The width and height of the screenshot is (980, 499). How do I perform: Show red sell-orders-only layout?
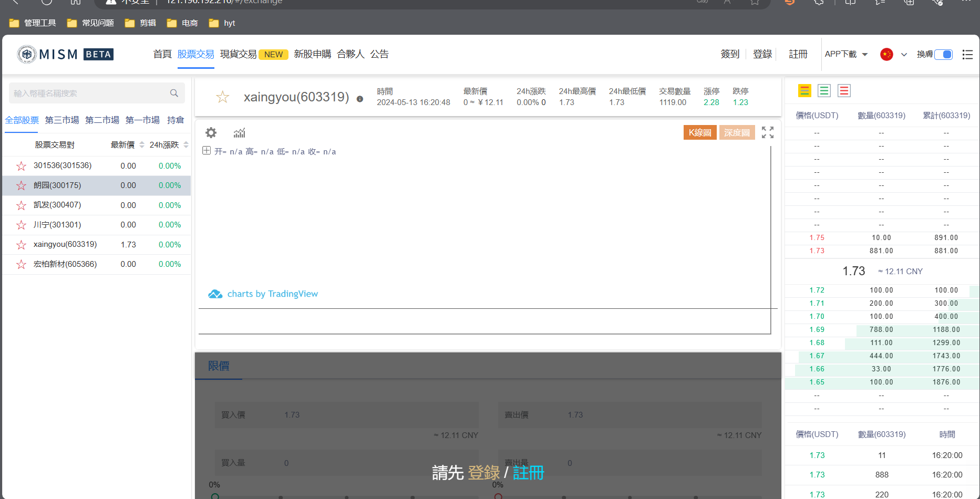844,91
